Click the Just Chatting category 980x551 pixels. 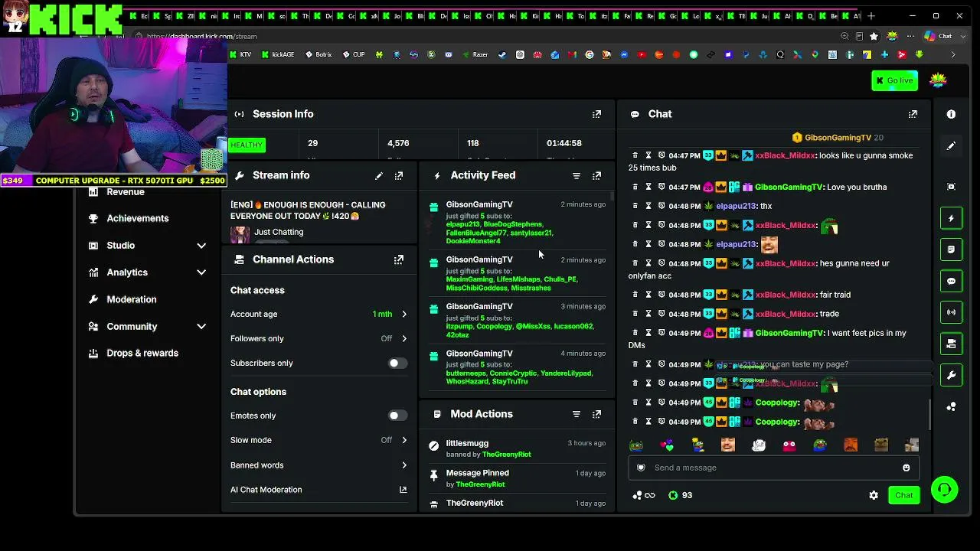(279, 232)
